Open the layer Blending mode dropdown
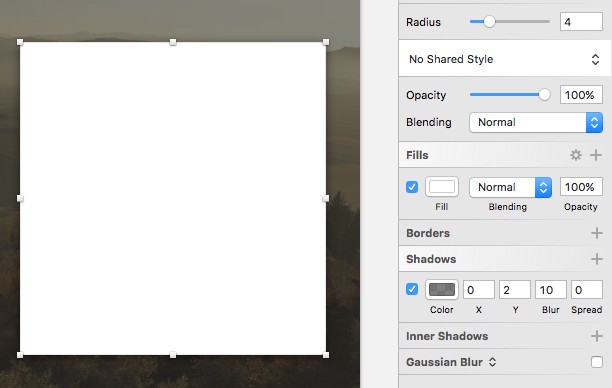The image size is (612, 388). click(536, 122)
